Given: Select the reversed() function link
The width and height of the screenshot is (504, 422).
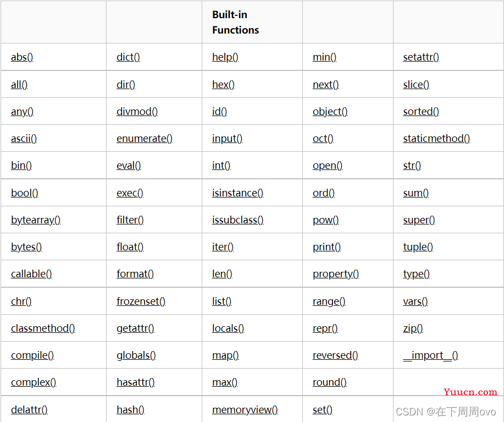Looking at the screenshot, I should [335, 355].
